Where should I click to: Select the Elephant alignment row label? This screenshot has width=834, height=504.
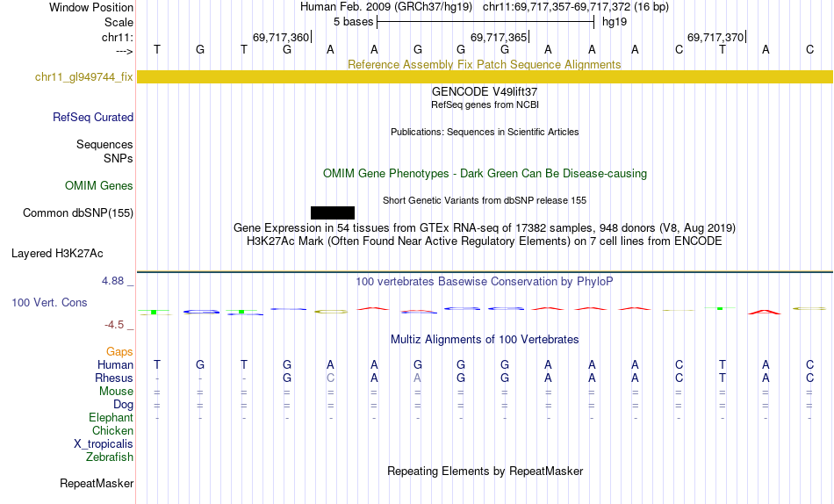pyautogui.click(x=111, y=417)
